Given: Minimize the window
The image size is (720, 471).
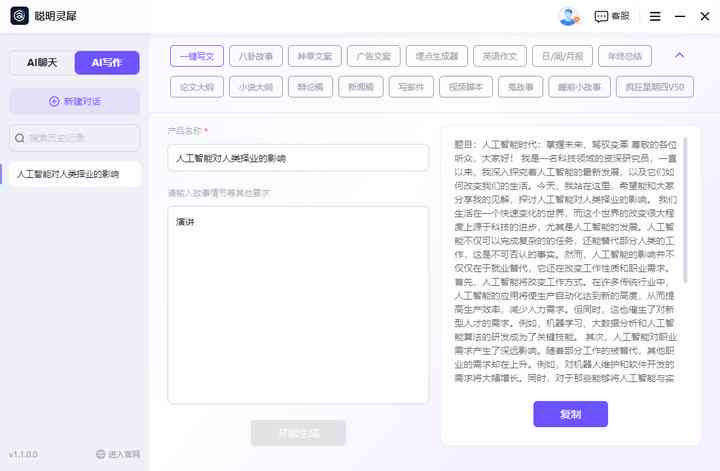Looking at the screenshot, I should (x=680, y=17).
